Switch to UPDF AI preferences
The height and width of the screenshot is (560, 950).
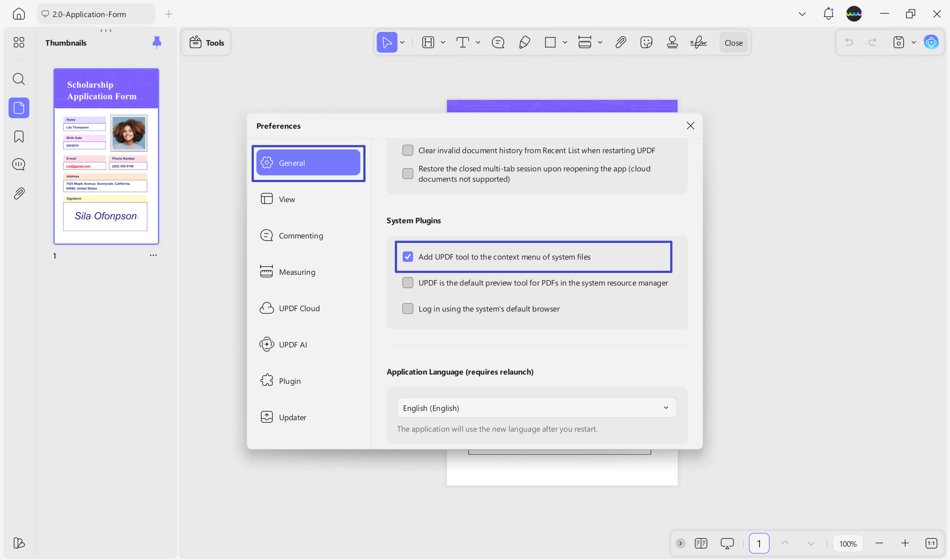308,345
